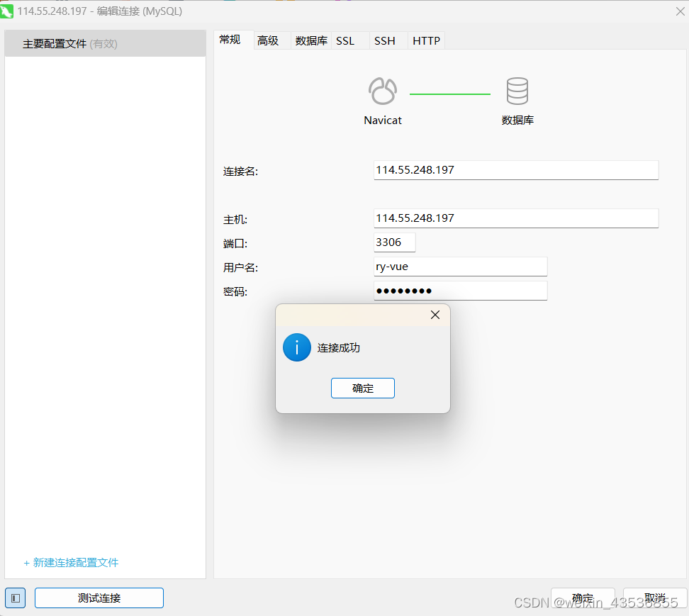This screenshot has width=689, height=616.
Task: Click the 取消 button
Action: click(x=655, y=598)
